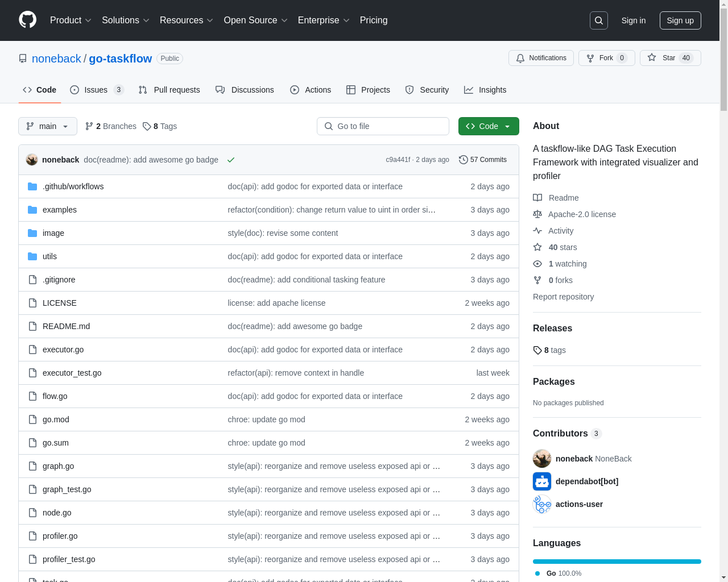Click the tag icon under Releases
Viewport: 728px width, 582px height.
point(537,350)
